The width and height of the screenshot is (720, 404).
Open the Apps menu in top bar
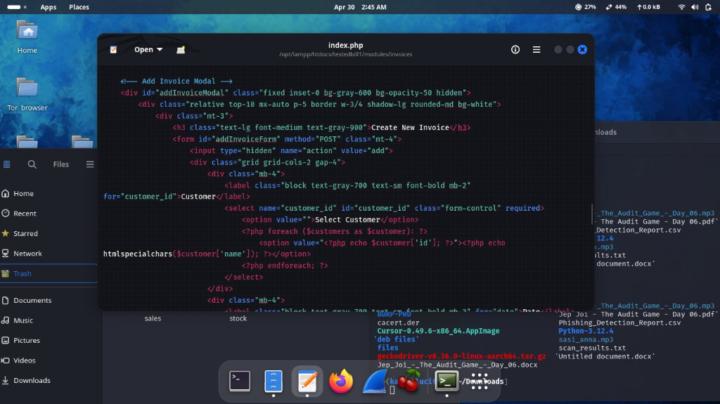pos(48,7)
